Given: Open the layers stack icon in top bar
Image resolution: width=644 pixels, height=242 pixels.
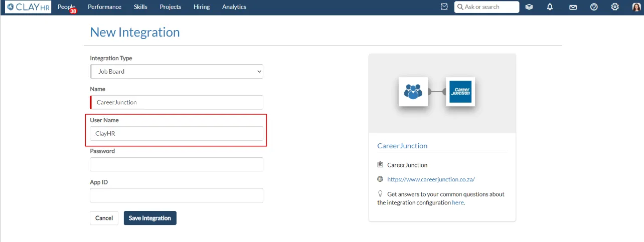Looking at the screenshot, I should coord(529,7).
